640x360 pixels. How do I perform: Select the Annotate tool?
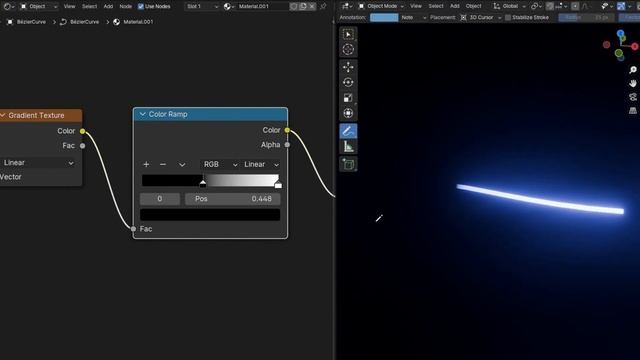(x=348, y=131)
